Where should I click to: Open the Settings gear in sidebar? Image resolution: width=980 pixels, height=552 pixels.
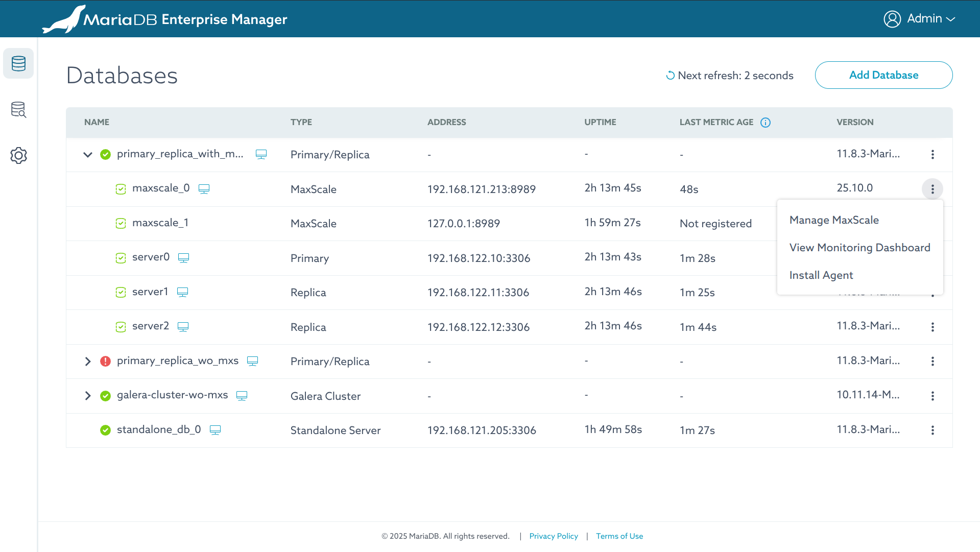point(18,156)
